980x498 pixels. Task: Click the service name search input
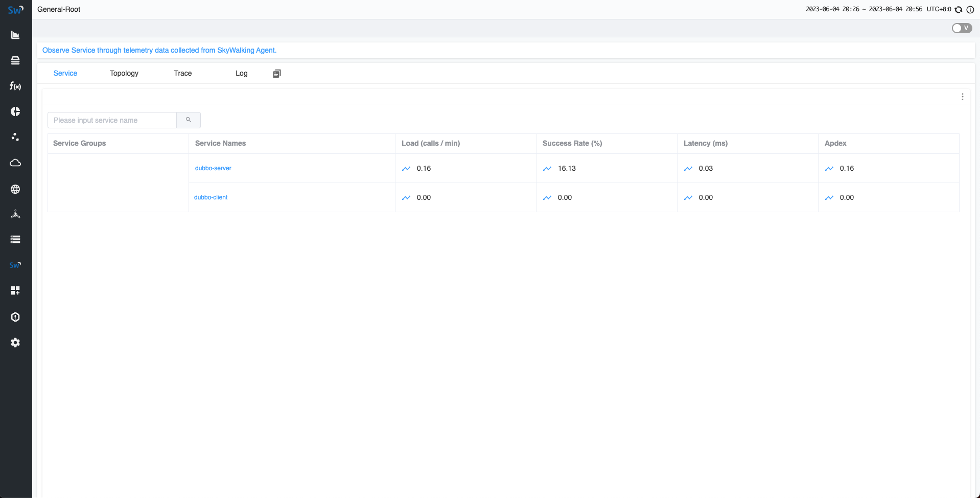(x=112, y=120)
